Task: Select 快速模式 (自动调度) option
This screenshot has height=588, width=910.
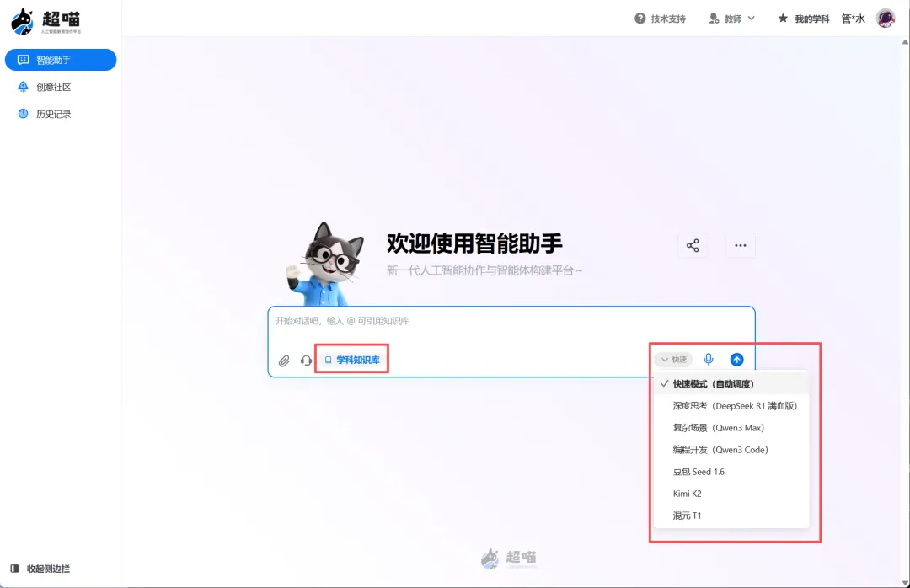Action: coord(731,384)
